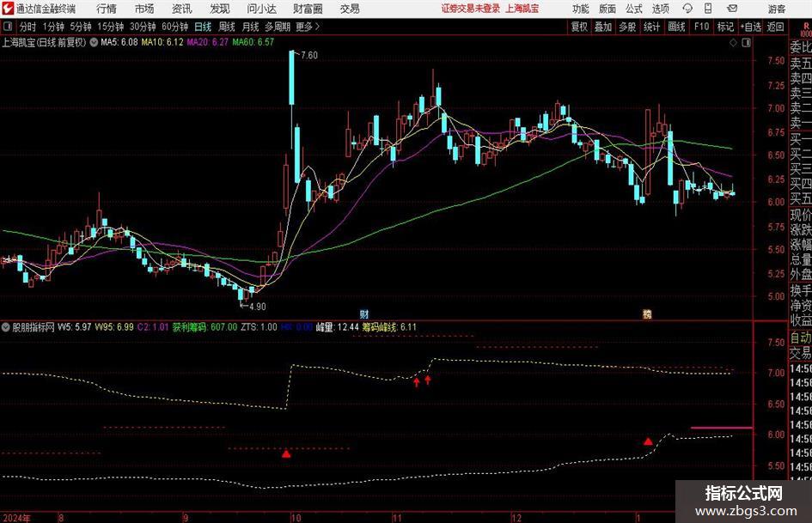Open the 功能 menu
Screen dimensions: 812x523
(581, 9)
